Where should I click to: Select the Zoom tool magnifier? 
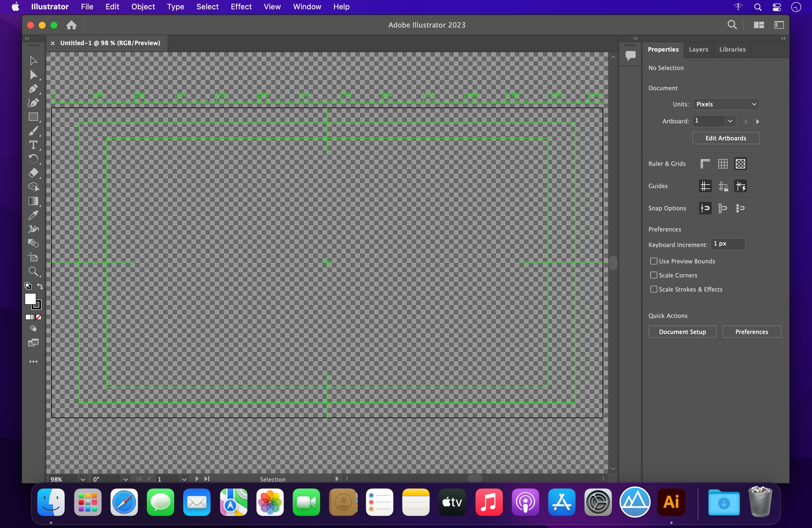click(33, 272)
